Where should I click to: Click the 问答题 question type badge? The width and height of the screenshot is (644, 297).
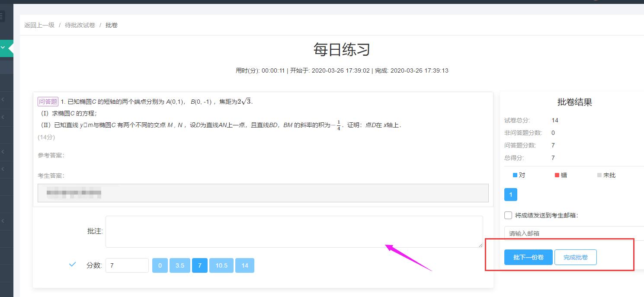(x=48, y=101)
